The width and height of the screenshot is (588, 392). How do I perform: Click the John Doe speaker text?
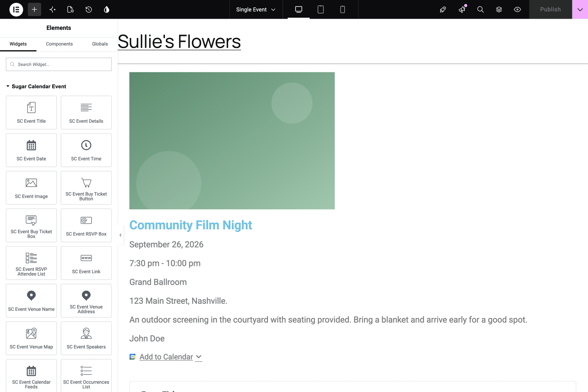[x=147, y=338]
